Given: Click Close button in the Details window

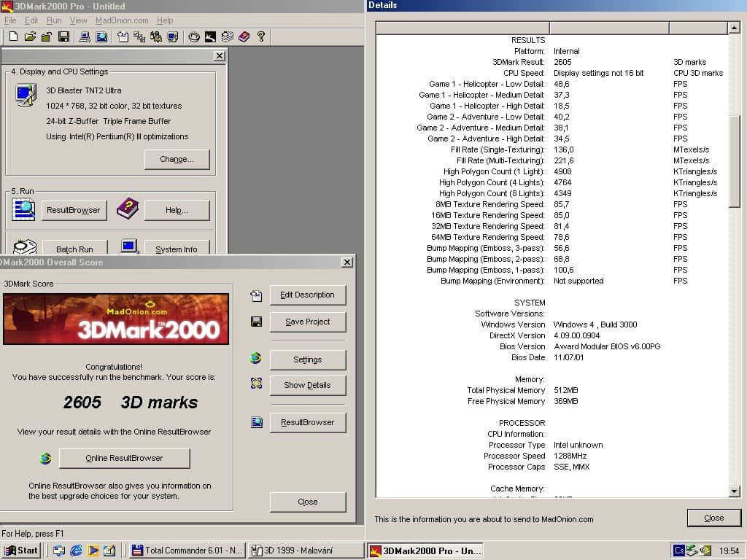Looking at the screenshot, I should [x=713, y=518].
